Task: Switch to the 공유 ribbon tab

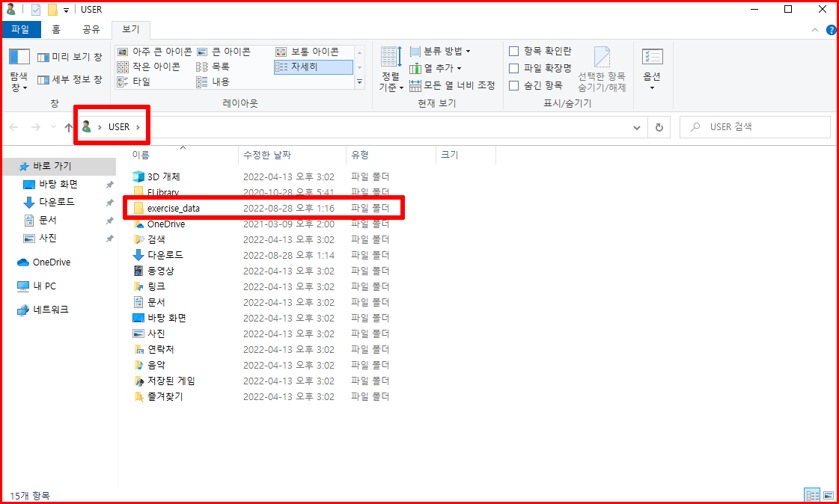Action: [91, 29]
